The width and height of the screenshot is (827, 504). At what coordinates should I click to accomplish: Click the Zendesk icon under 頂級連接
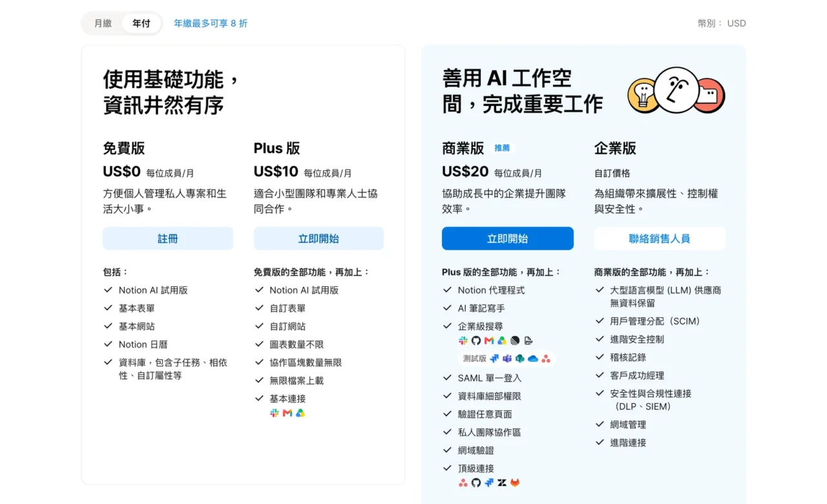click(502, 483)
